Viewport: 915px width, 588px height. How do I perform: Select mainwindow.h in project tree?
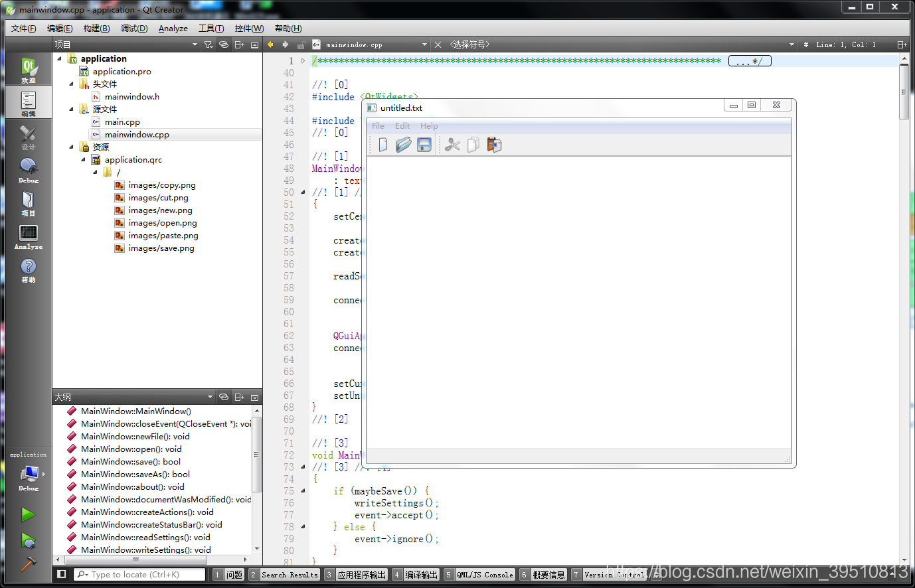(131, 96)
